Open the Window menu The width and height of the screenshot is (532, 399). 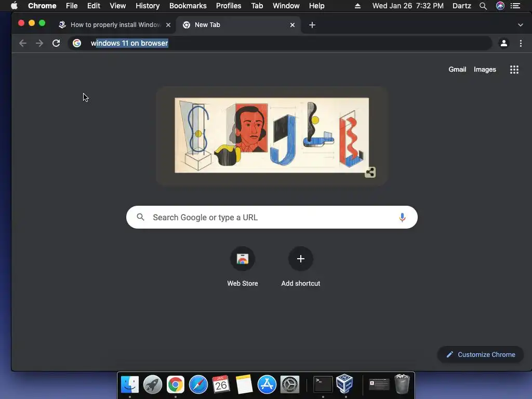tap(286, 6)
